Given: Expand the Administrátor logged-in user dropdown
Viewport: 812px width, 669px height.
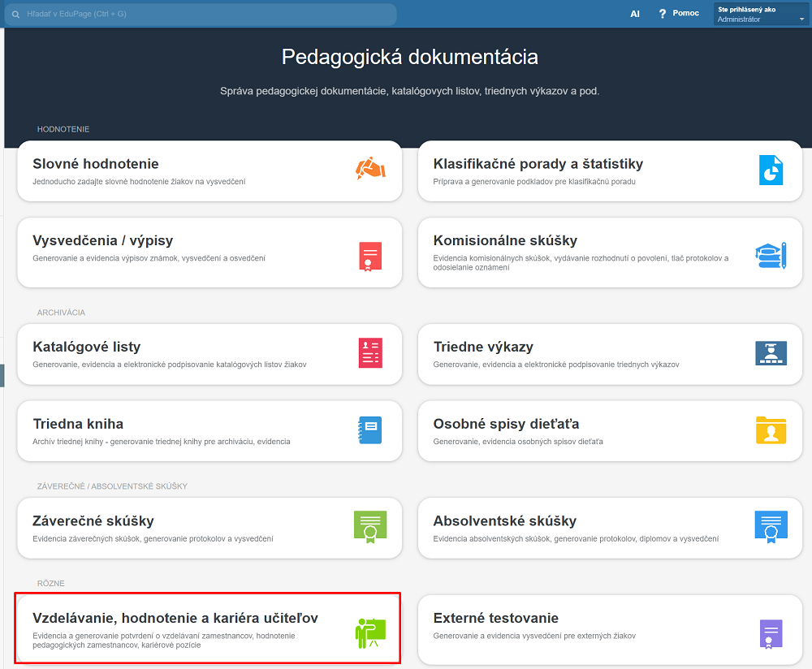Looking at the screenshot, I should coord(760,15).
